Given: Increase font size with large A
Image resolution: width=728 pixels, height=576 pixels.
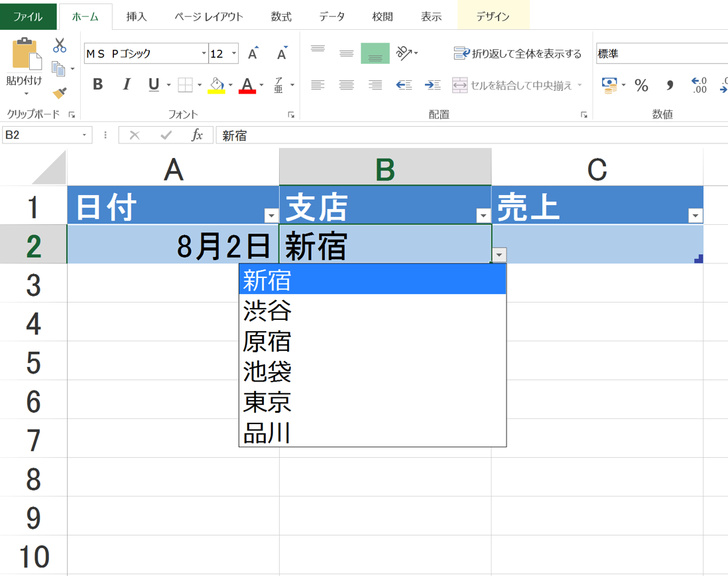Looking at the screenshot, I should (253, 53).
